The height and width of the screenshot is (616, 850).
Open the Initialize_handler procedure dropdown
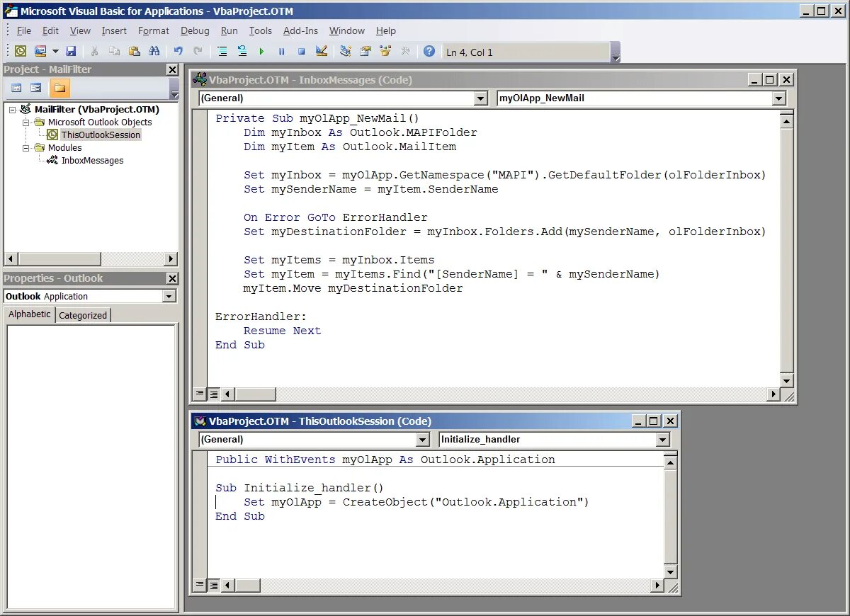click(x=662, y=440)
